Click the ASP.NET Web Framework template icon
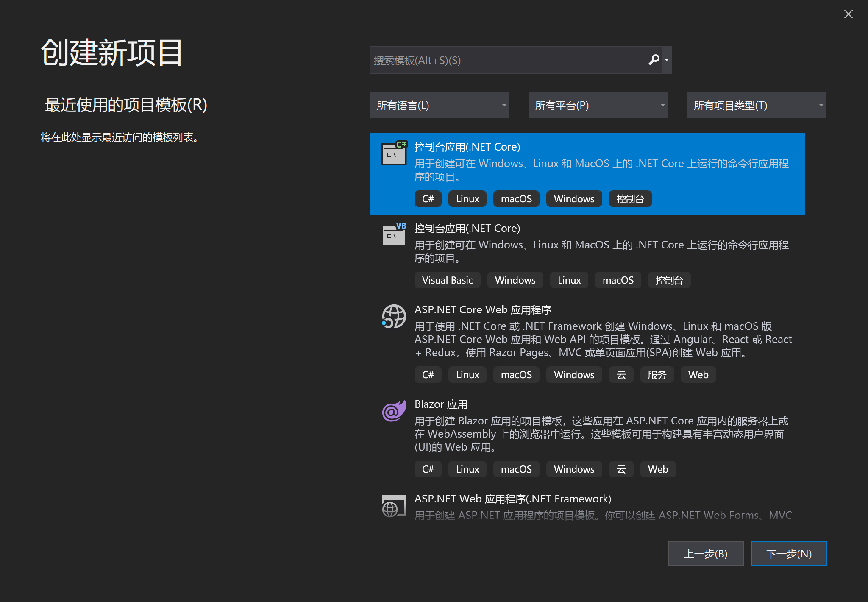The image size is (868, 602). [x=394, y=506]
